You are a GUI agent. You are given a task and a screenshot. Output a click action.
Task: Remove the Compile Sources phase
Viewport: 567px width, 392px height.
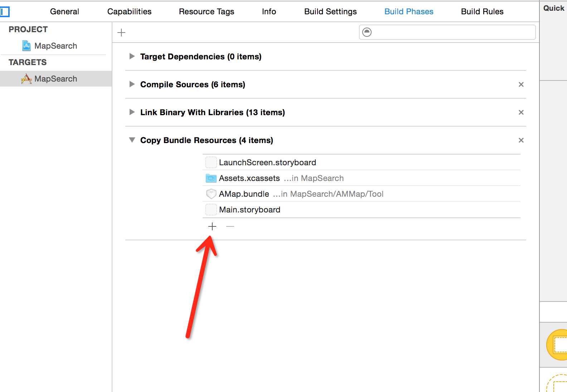pos(521,84)
